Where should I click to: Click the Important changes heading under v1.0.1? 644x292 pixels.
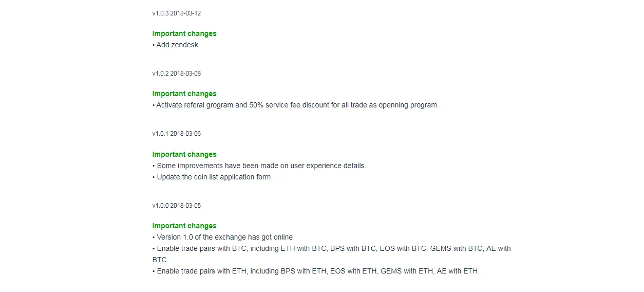coord(184,154)
